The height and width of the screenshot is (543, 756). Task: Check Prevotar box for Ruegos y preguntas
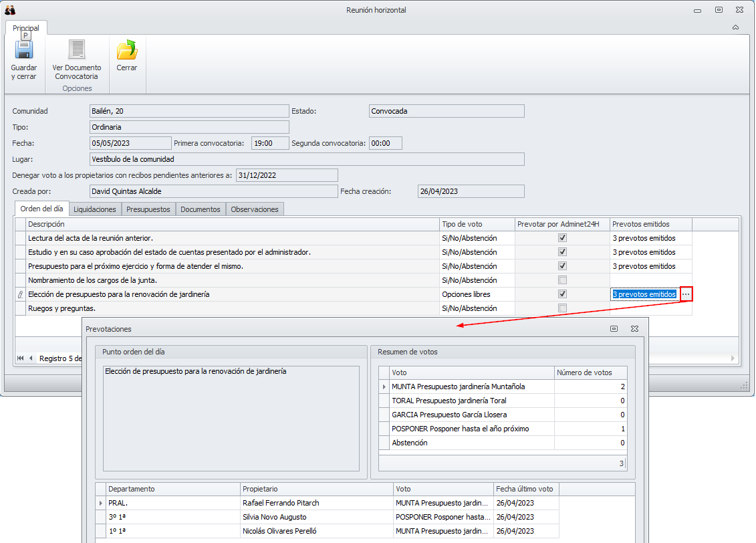point(562,308)
